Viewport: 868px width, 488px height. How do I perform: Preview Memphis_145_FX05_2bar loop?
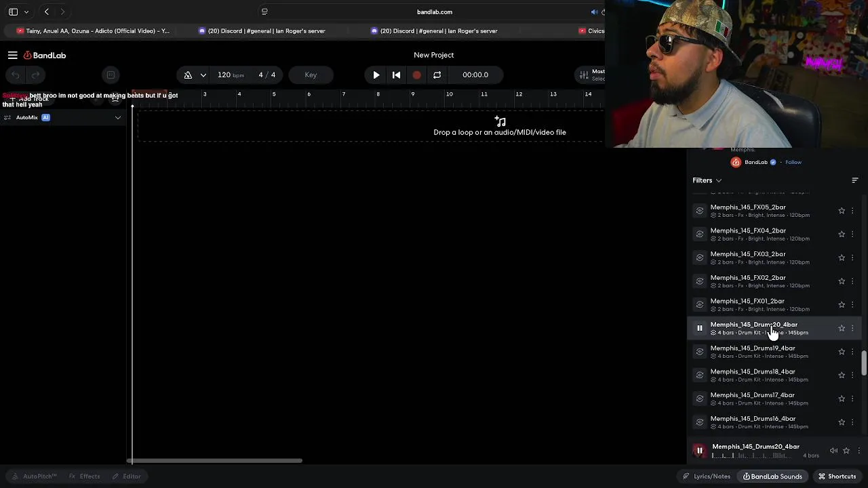[x=700, y=211]
